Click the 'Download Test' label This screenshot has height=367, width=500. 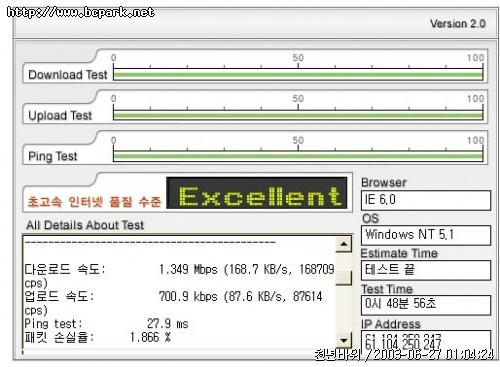(68, 75)
